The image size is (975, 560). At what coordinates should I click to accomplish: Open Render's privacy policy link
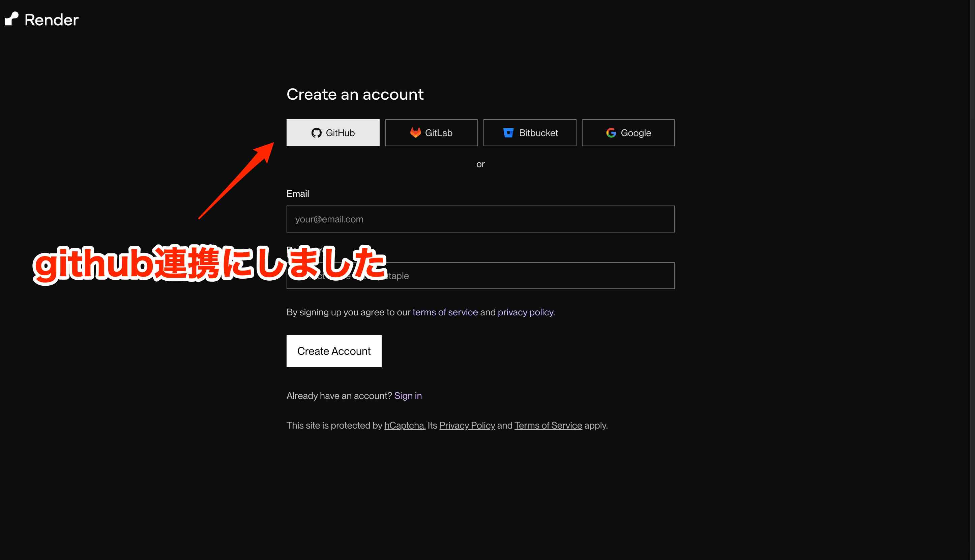point(526,312)
